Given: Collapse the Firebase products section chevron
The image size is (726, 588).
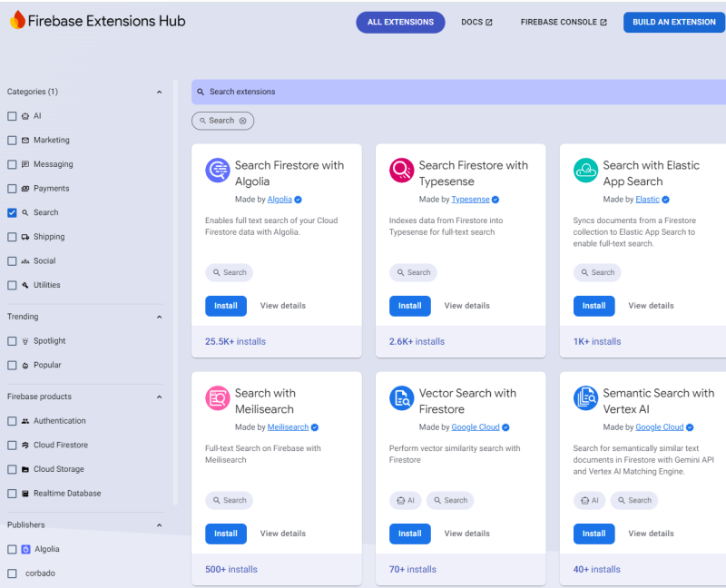Looking at the screenshot, I should 160,397.
